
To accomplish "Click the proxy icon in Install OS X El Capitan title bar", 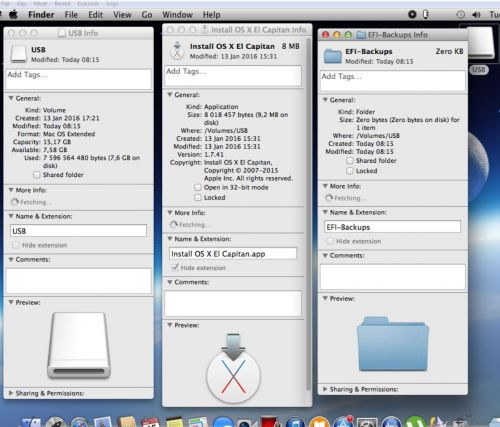I will coord(204,30).
